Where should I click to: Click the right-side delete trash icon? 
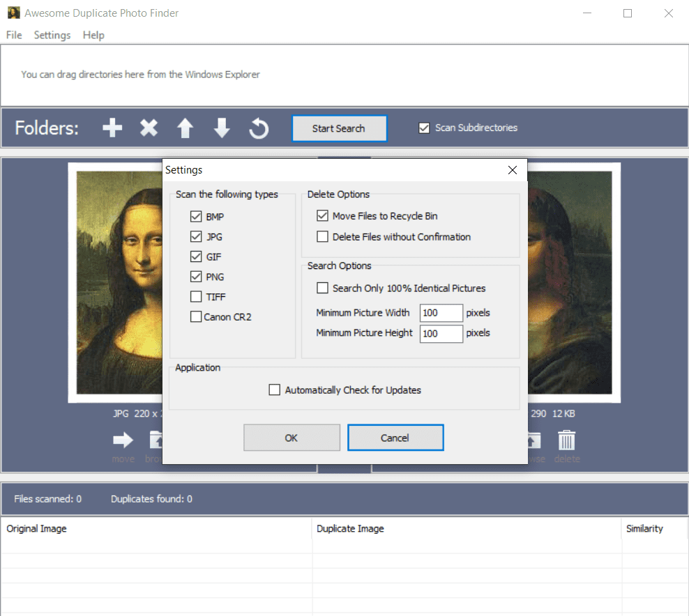pos(566,440)
